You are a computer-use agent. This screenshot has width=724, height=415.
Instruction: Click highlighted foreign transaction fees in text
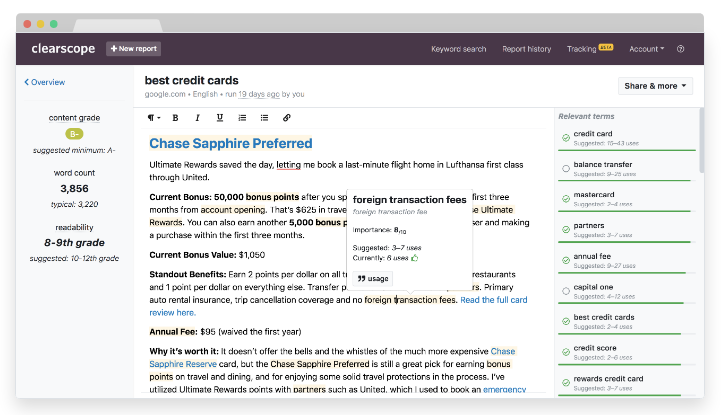(410, 300)
